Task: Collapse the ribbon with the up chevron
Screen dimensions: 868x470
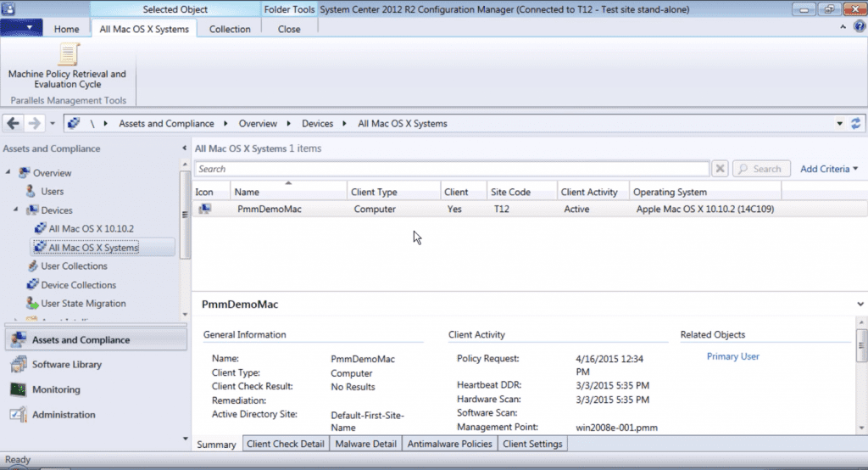Action: coord(843,26)
